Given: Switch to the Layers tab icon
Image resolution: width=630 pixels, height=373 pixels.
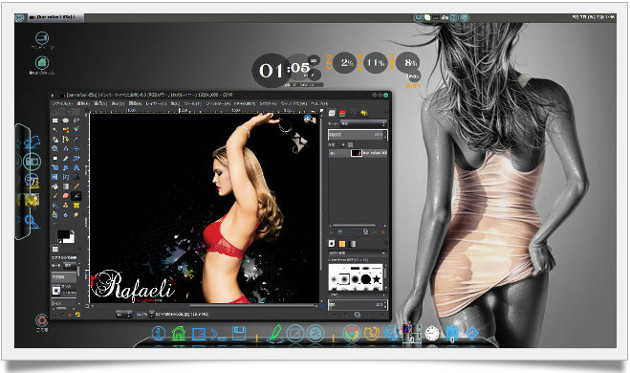Looking at the screenshot, I should click(x=332, y=113).
